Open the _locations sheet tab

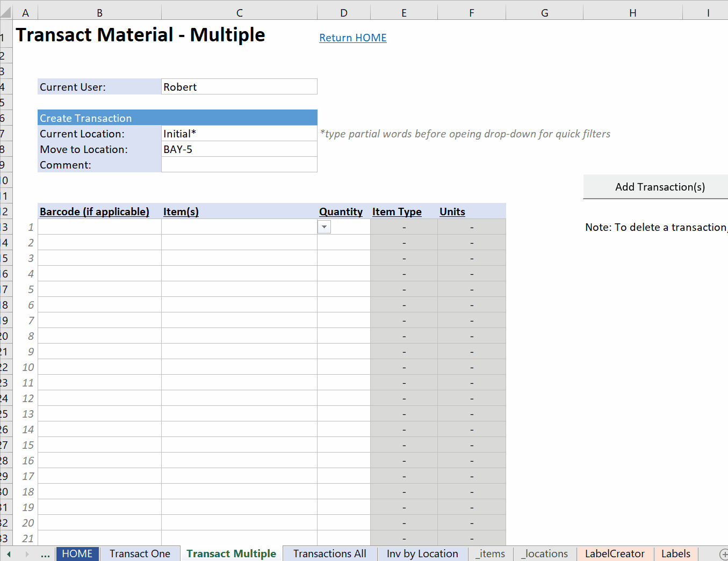tap(544, 553)
